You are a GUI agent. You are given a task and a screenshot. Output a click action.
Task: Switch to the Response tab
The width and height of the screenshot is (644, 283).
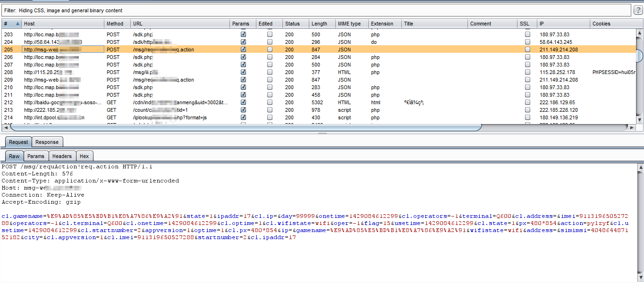tap(47, 142)
